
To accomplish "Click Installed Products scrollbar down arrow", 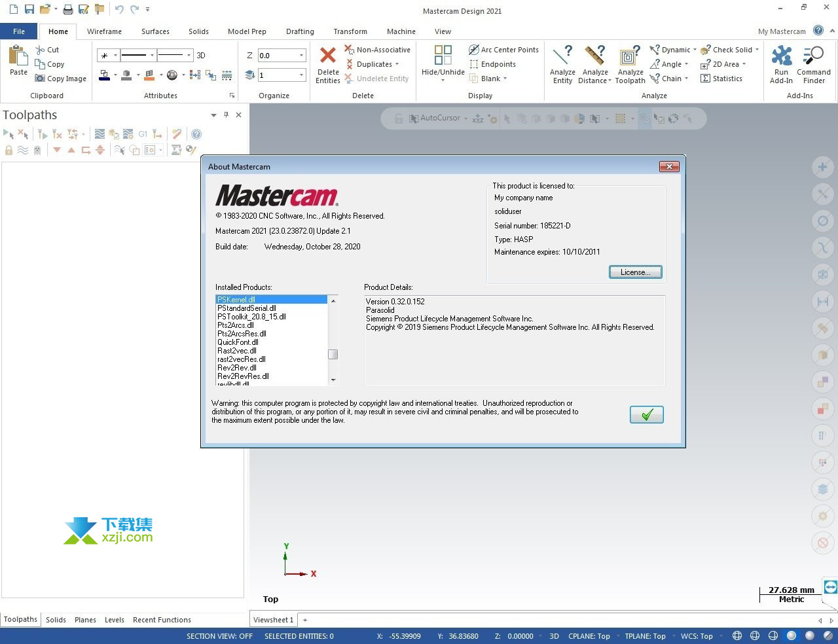I will pyautogui.click(x=333, y=380).
